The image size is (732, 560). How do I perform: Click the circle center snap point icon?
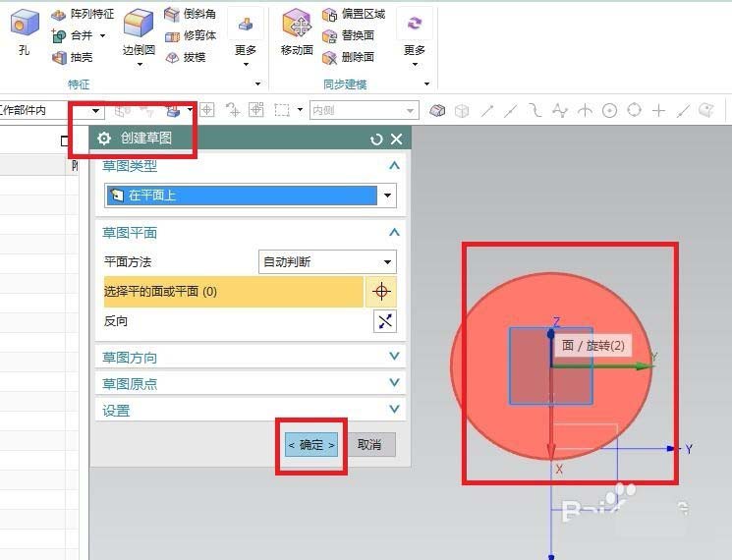pos(609,111)
